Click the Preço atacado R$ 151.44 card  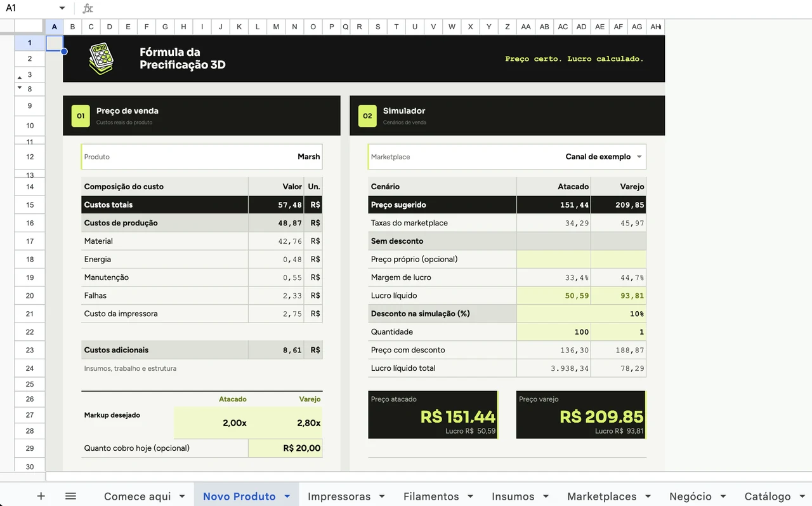pyautogui.click(x=433, y=415)
